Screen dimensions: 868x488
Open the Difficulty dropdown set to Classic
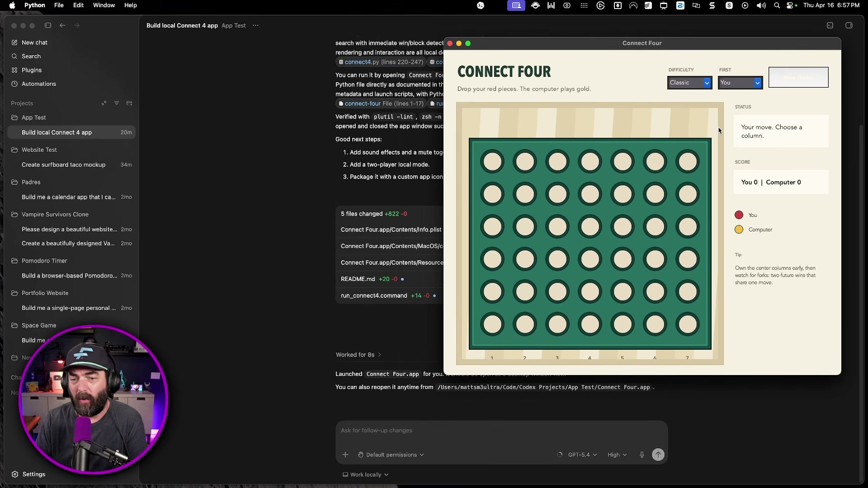[689, 83]
